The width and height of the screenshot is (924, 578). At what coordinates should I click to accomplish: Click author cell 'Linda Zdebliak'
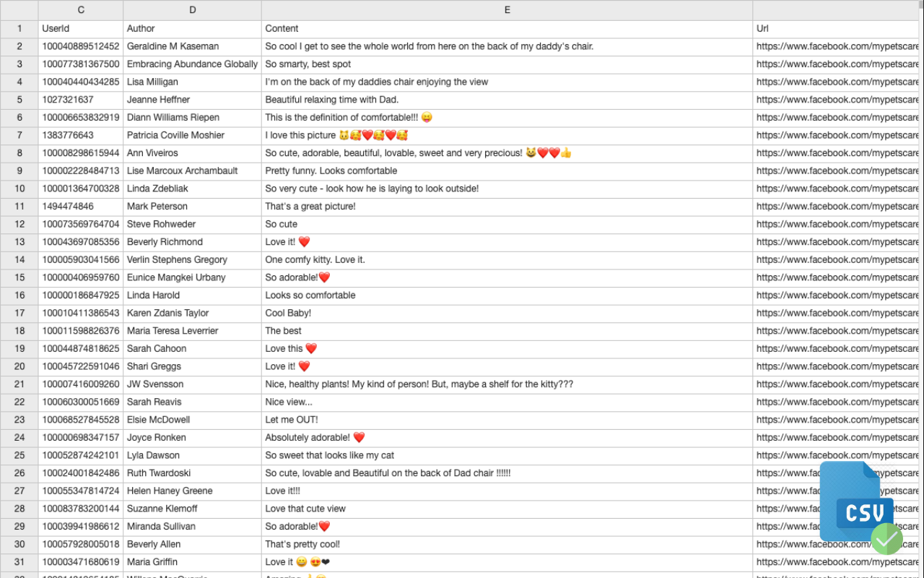tap(193, 189)
